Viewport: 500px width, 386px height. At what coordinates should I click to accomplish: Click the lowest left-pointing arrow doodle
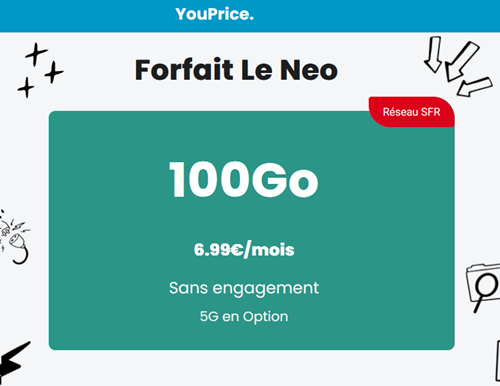pyautogui.click(x=475, y=87)
